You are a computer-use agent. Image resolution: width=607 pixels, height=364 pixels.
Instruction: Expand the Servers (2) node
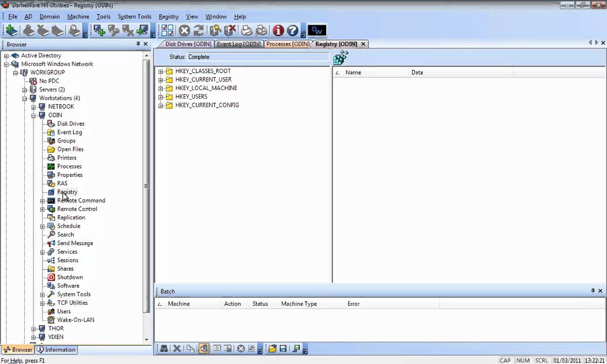pyautogui.click(x=24, y=89)
